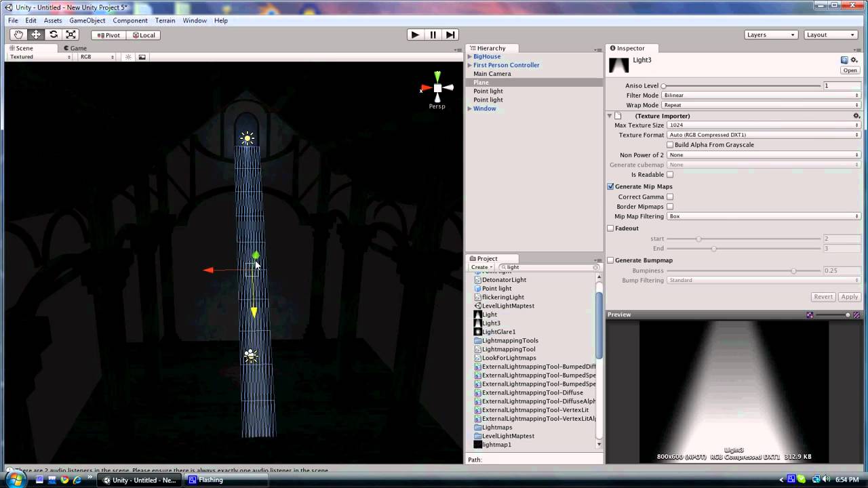
Task: Open the Filter Mode dropdown
Action: tap(761, 96)
